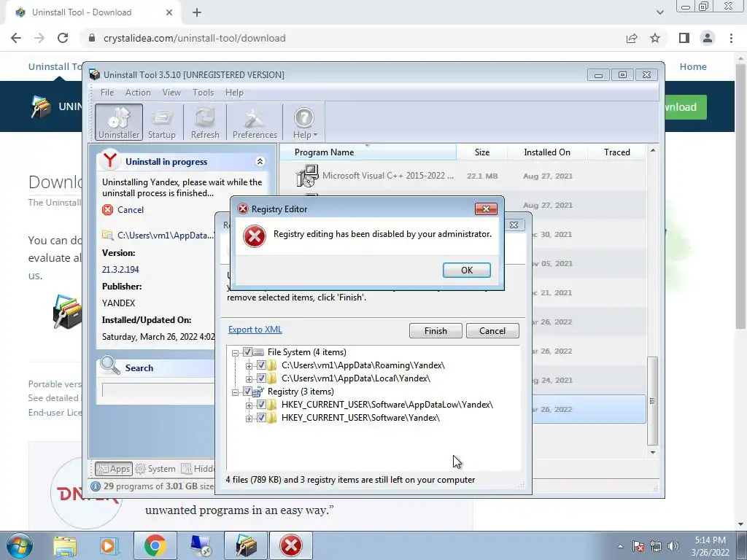
Task: Click the Search magnifier icon
Action: pyautogui.click(x=110, y=366)
